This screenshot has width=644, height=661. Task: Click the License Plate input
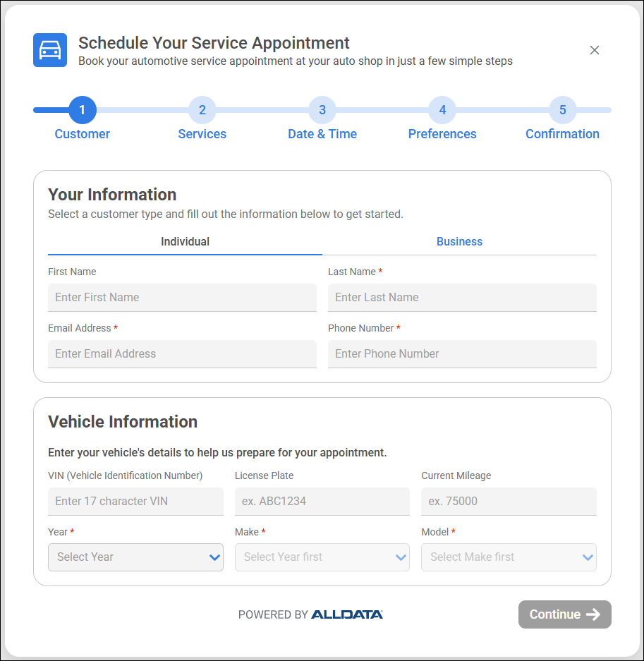point(322,502)
